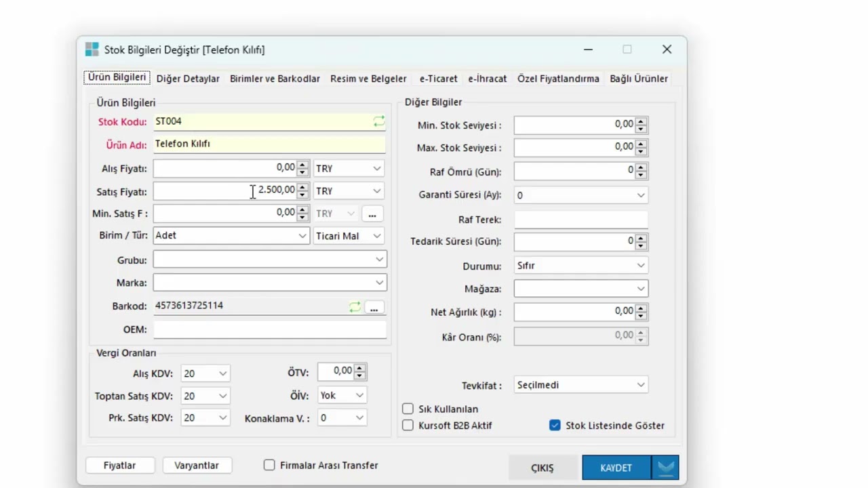
Task: Open barcode ellipsis options button
Action: 374,307
